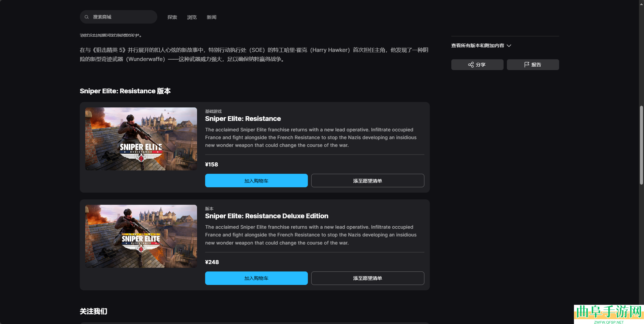Add base Sniper Elite: Resistance to cart
The width and height of the screenshot is (644, 324).
coord(256,181)
